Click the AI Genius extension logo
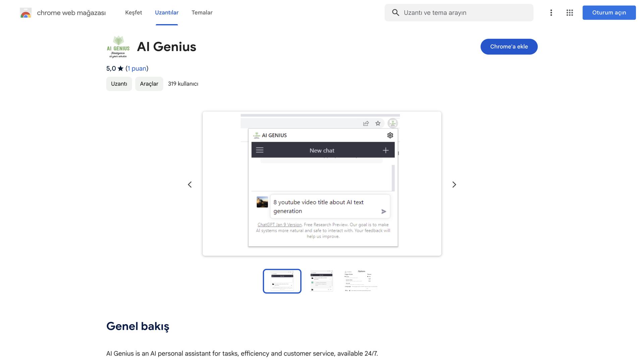This screenshot has height=362, width=644. coord(118,47)
